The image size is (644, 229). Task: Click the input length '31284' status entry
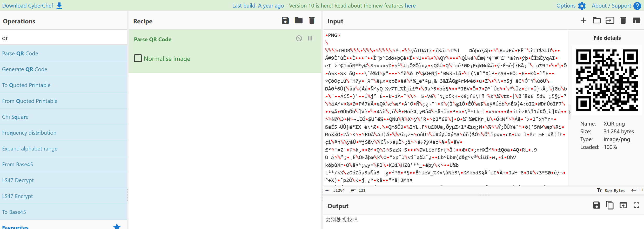[335, 190]
